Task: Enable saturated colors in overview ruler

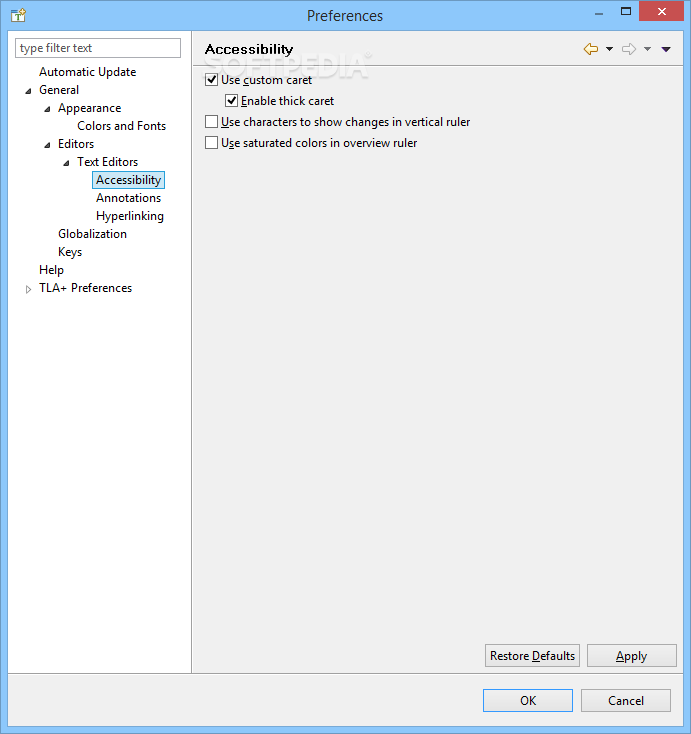Action: pos(212,142)
